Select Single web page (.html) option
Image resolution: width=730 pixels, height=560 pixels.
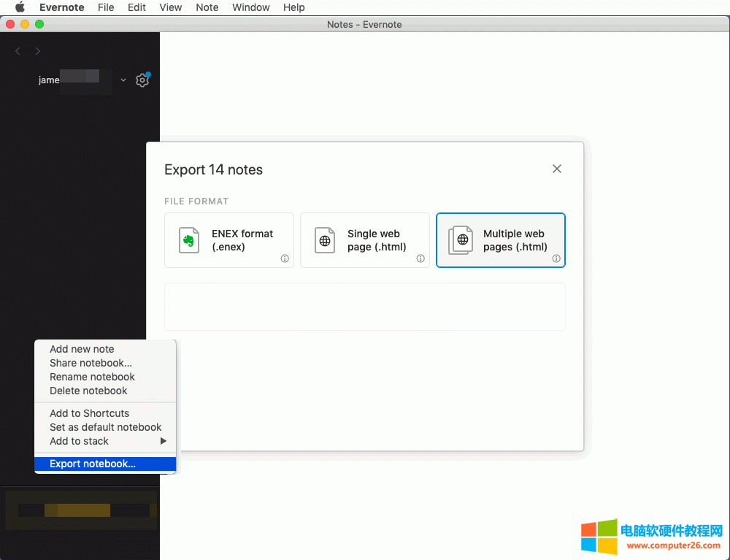365,240
